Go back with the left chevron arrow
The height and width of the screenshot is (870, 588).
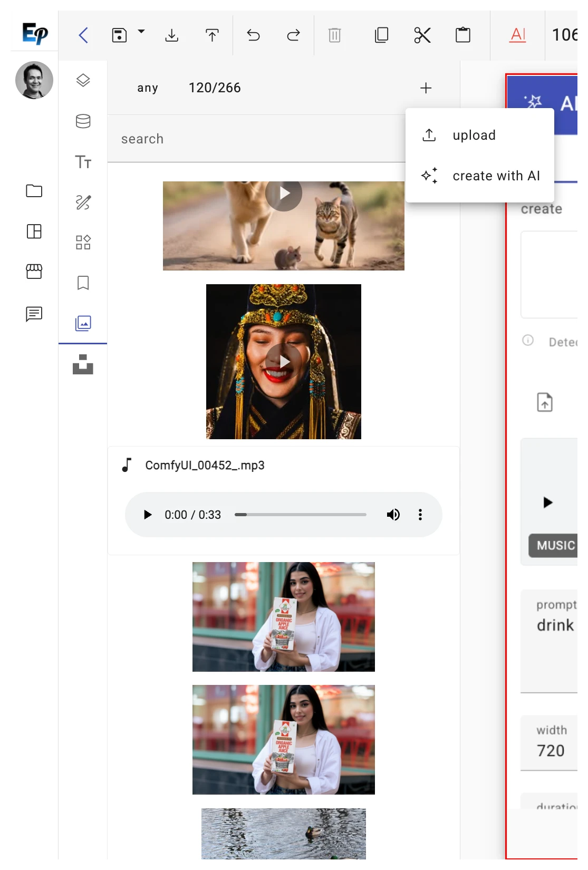click(83, 35)
